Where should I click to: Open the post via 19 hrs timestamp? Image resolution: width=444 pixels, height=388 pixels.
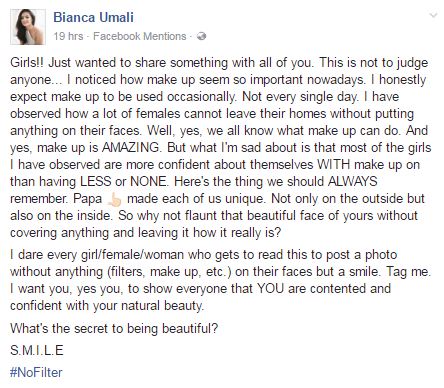point(68,36)
